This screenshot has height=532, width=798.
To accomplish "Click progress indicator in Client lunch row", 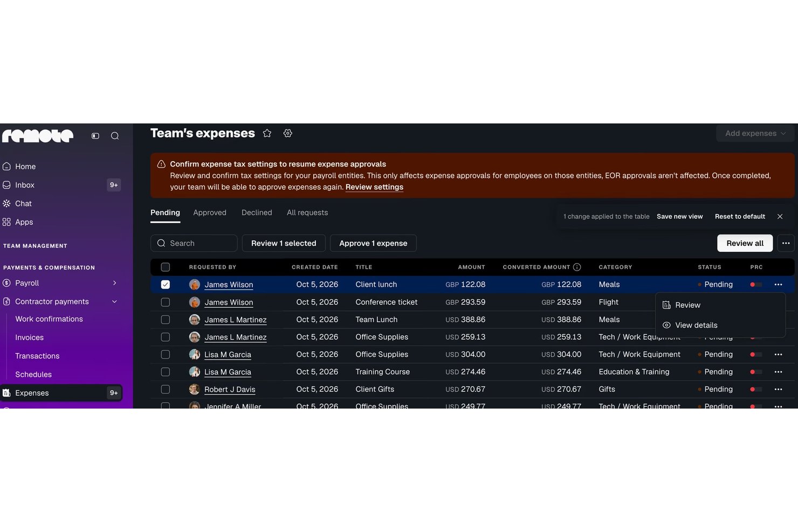I will (x=756, y=285).
